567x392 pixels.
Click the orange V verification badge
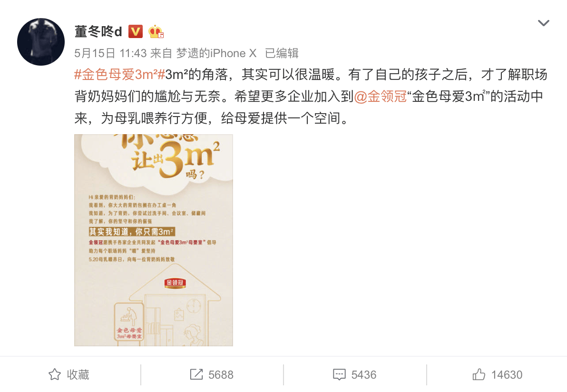point(136,31)
